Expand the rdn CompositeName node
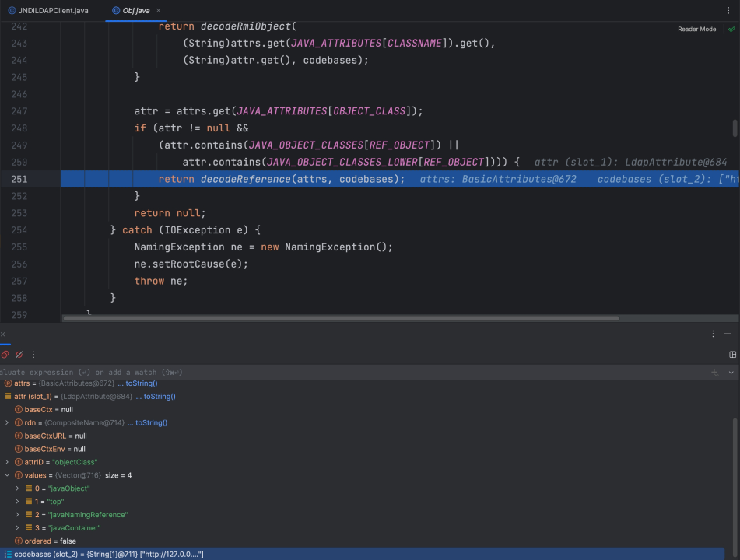The width and height of the screenshot is (740, 560). [x=7, y=423]
